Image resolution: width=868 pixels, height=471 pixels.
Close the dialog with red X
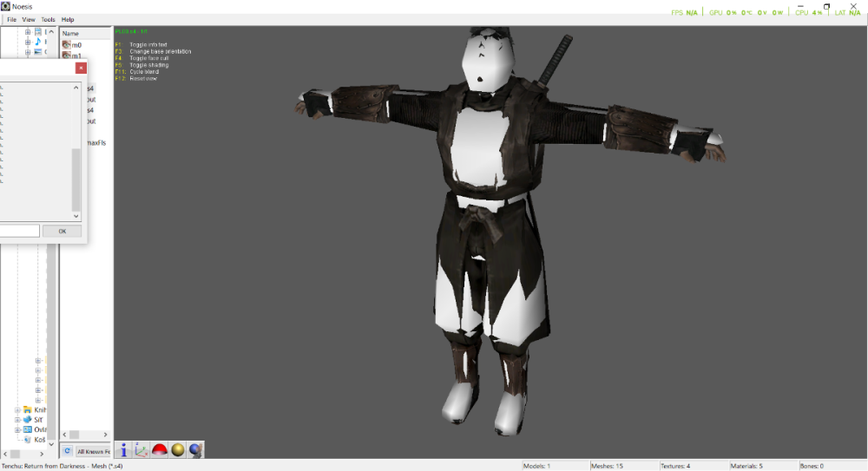81,68
